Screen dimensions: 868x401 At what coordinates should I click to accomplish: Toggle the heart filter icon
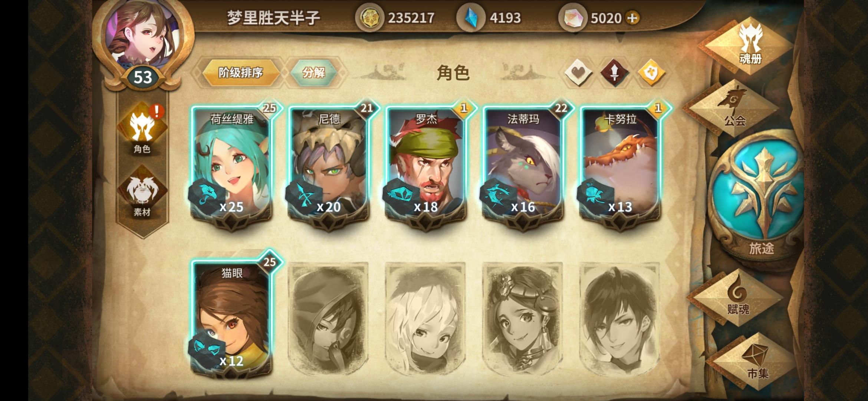coord(578,72)
